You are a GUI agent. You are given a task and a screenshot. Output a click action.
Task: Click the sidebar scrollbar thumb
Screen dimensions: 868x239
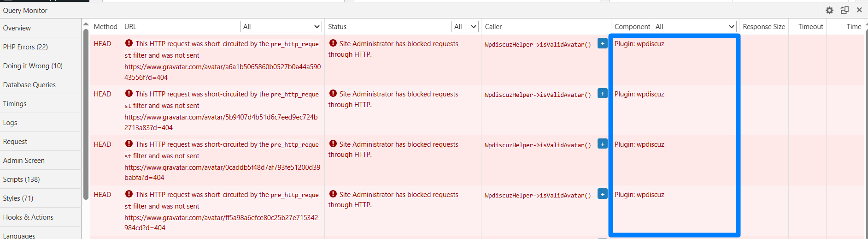(86, 114)
